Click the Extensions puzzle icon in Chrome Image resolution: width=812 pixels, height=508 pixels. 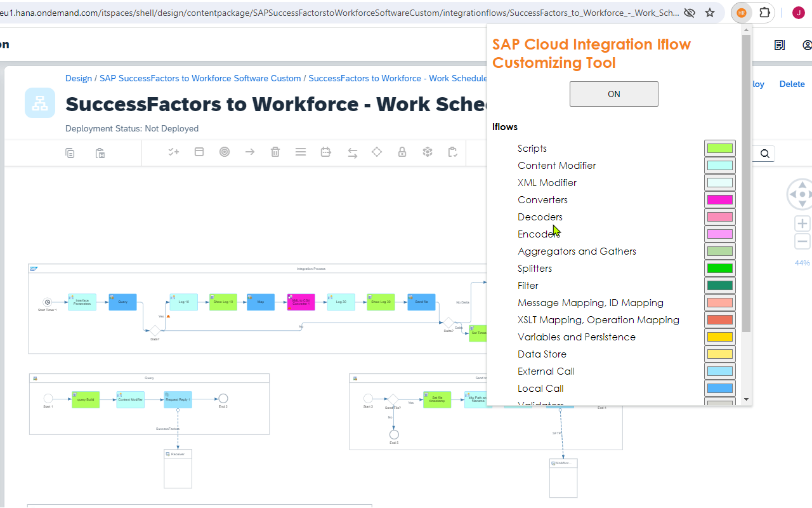[764, 13]
